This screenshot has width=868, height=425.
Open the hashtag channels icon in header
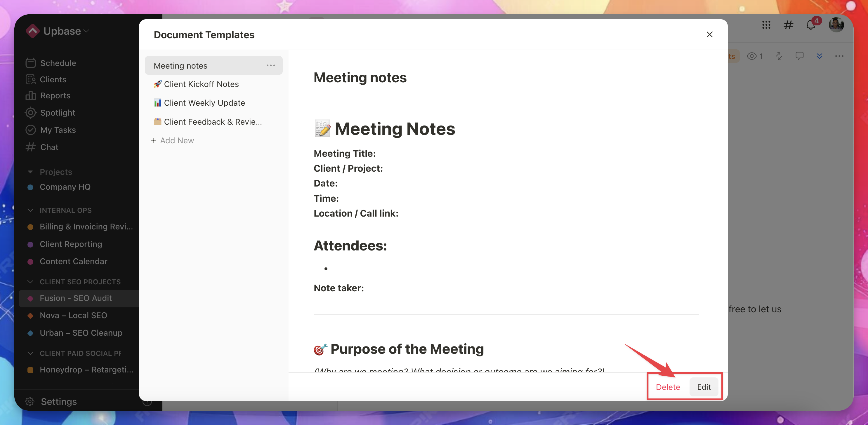click(x=788, y=25)
